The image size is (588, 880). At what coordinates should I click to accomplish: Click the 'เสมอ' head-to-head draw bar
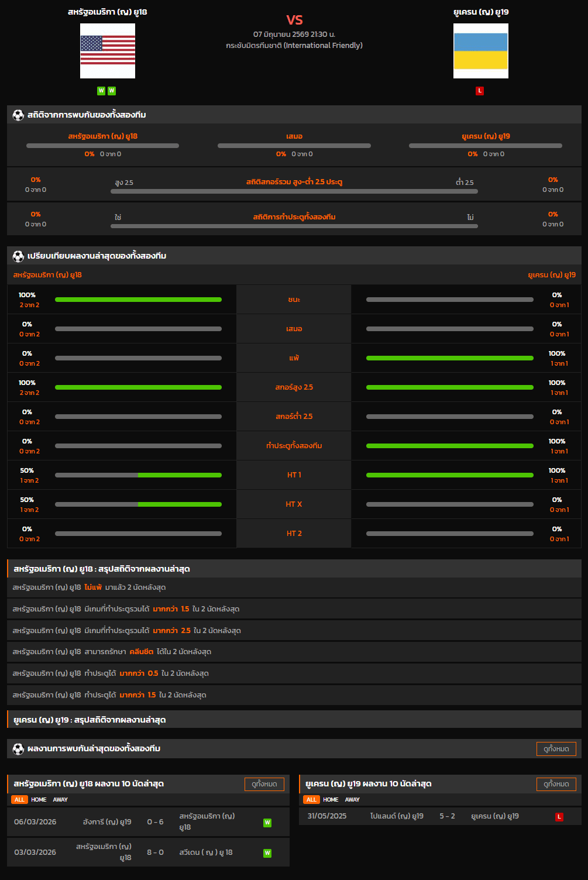(x=294, y=146)
